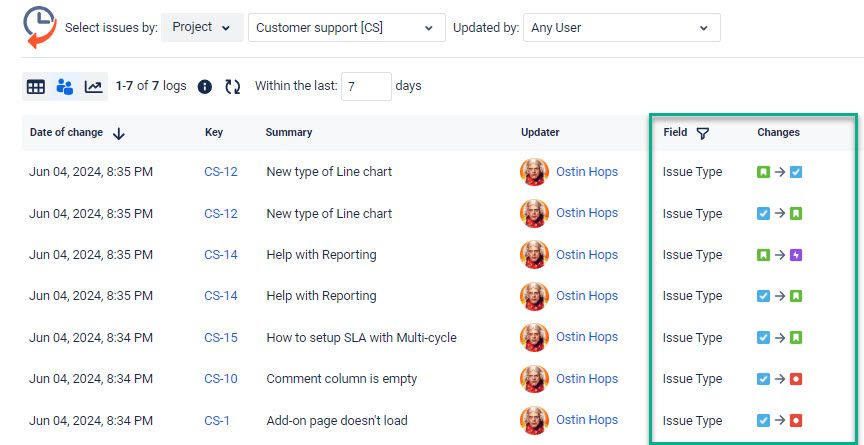Click green story icon before the purple epic

763,255
